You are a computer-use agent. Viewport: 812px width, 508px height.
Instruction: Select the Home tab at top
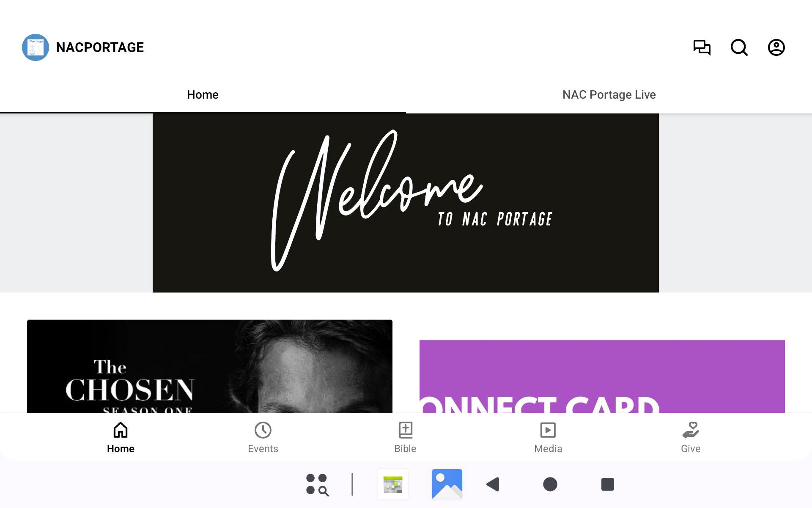[x=203, y=95]
